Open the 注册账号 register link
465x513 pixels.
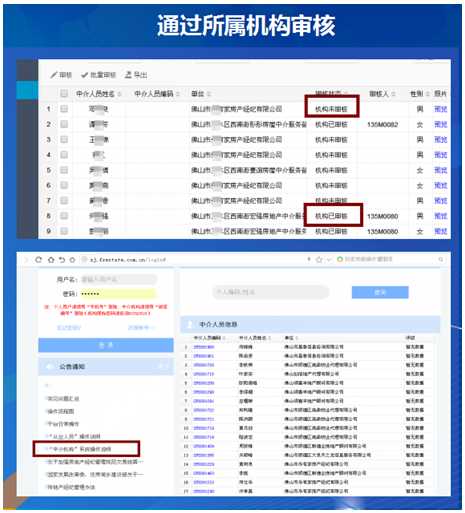tap(141, 328)
